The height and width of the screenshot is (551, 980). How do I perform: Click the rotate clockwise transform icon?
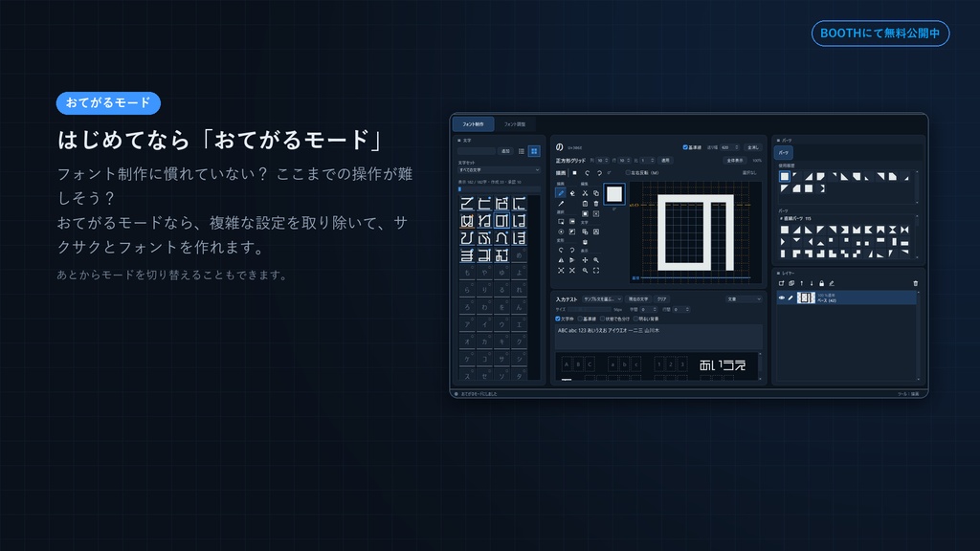(572, 250)
